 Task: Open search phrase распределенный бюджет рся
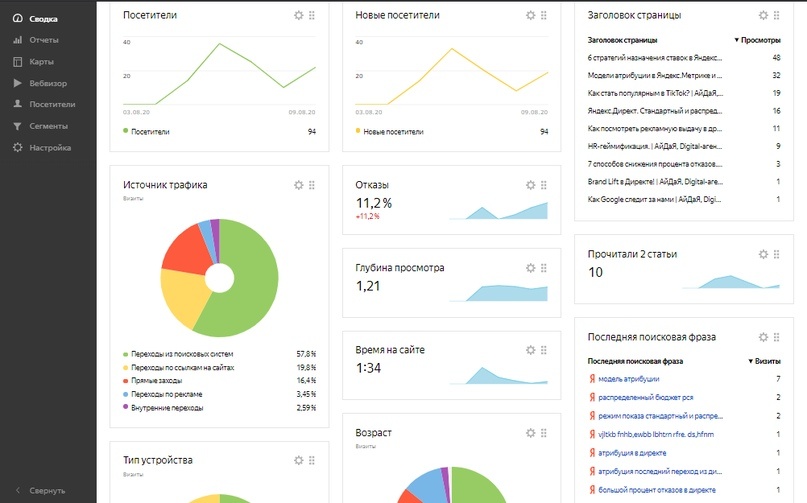(645, 397)
